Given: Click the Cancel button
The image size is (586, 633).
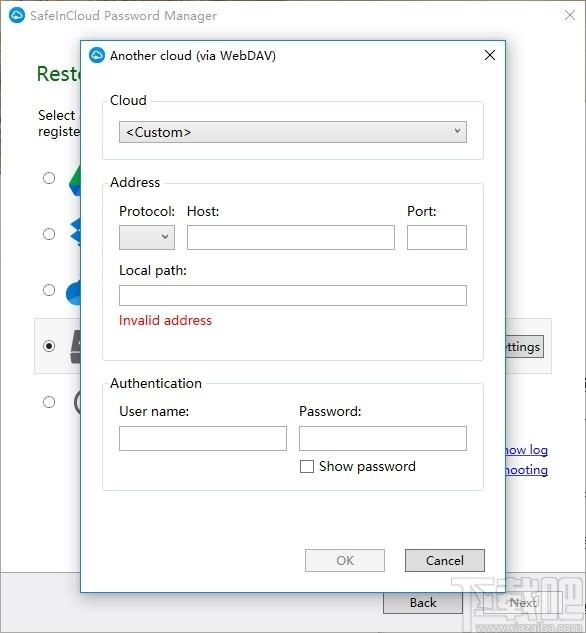Looking at the screenshot, I should (445, 560).
